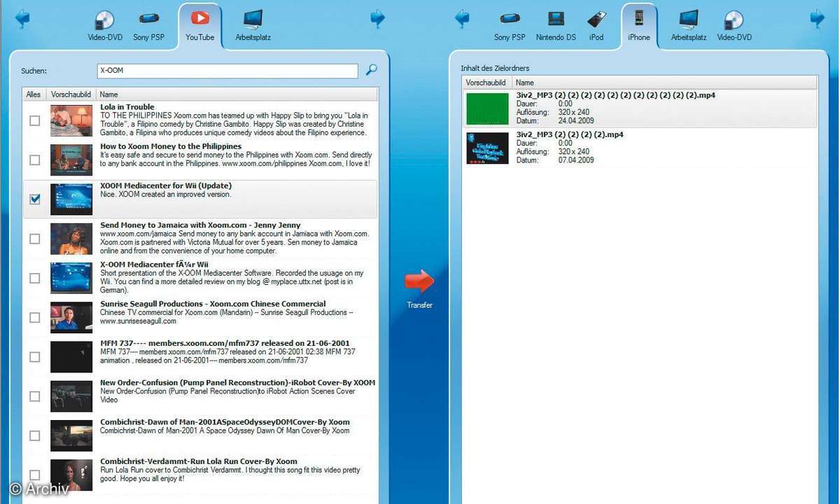The width and height of the screenshot is (840, 504).
Task: Open How to Xoom Money thumbnail
Action: 71,160
